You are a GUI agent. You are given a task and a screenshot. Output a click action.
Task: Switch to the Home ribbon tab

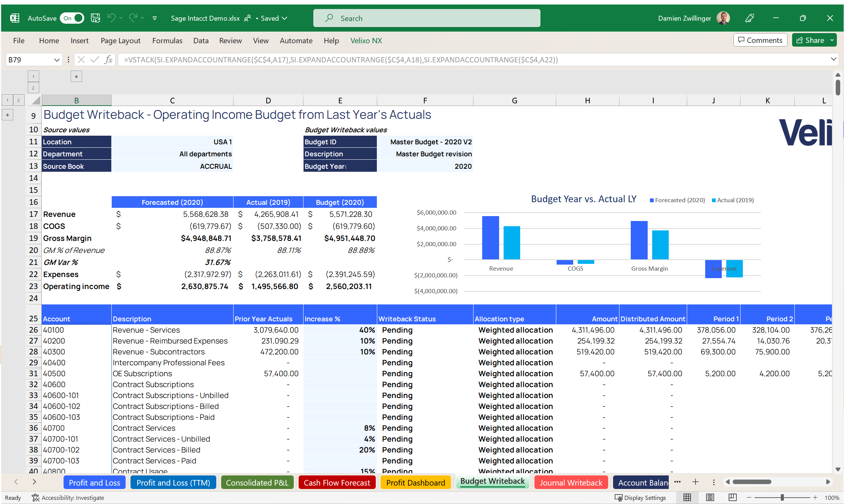pos(49,41)
